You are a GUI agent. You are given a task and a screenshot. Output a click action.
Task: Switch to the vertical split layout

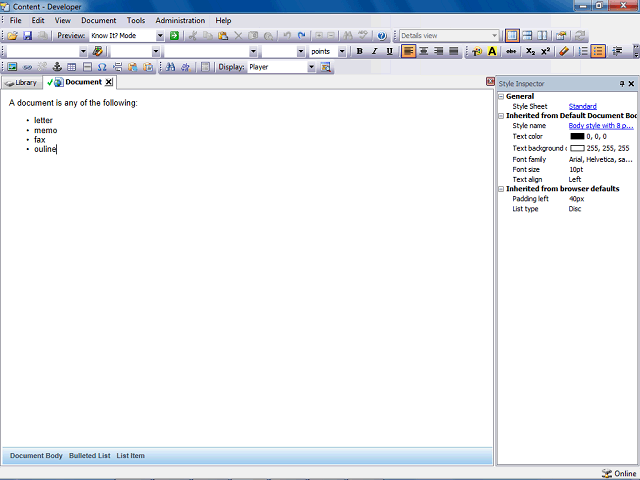[542, 36]
